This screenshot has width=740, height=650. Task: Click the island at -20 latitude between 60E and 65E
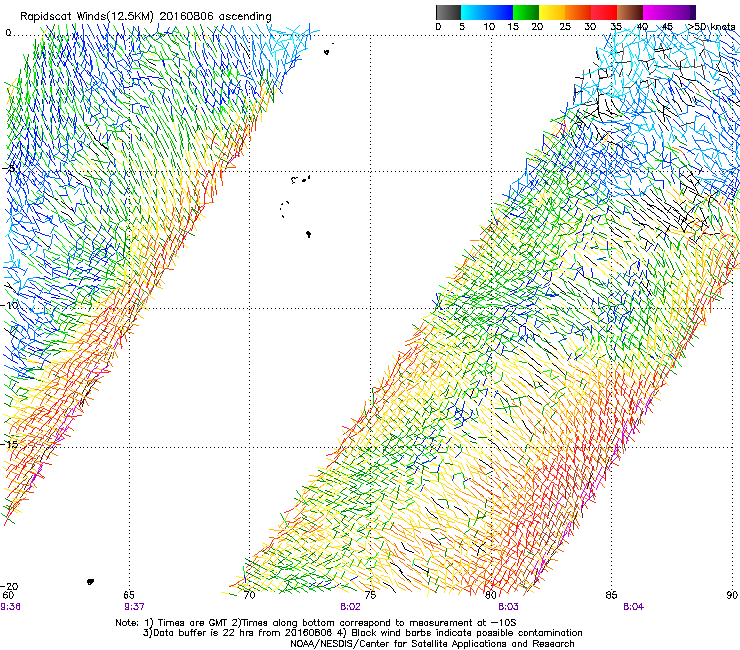(x=90, y=582)
